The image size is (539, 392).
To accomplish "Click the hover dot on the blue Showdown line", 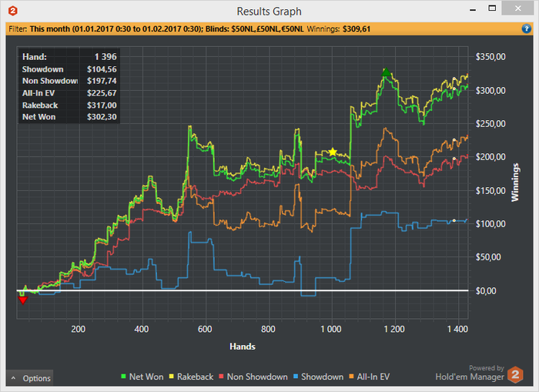I will 454,220.
